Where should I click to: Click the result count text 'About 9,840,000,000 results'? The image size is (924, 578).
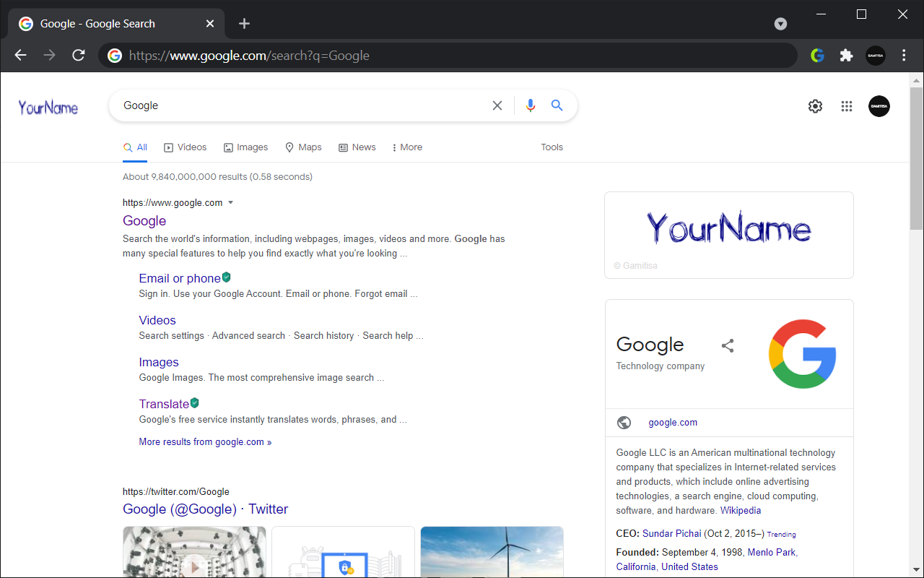point(185,177)
